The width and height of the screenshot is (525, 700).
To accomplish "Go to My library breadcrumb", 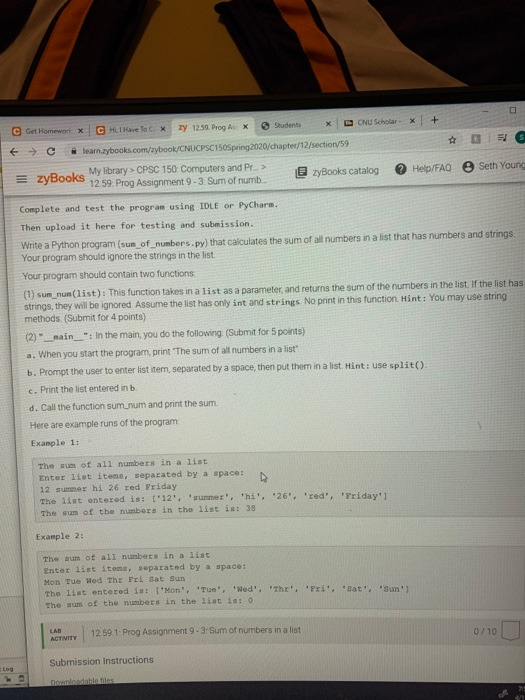I will click(x=108, y=171).
